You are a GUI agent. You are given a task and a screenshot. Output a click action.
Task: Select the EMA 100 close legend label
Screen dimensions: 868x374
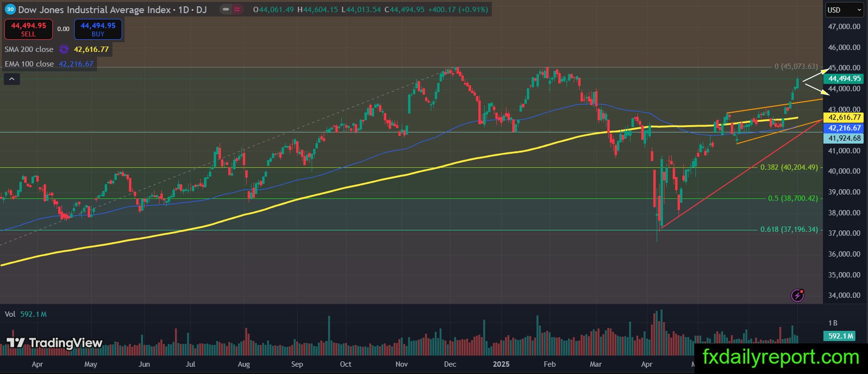click(29, 64)
